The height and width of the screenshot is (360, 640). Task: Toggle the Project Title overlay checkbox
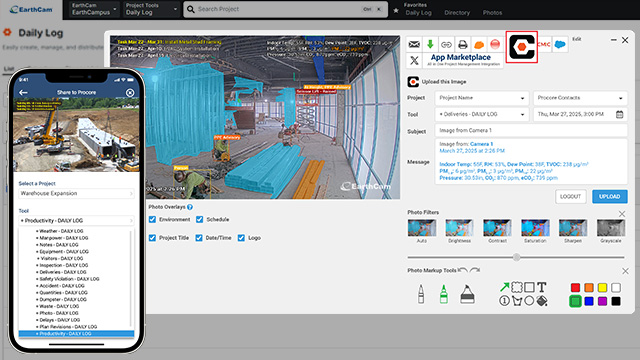click(152, 238)
